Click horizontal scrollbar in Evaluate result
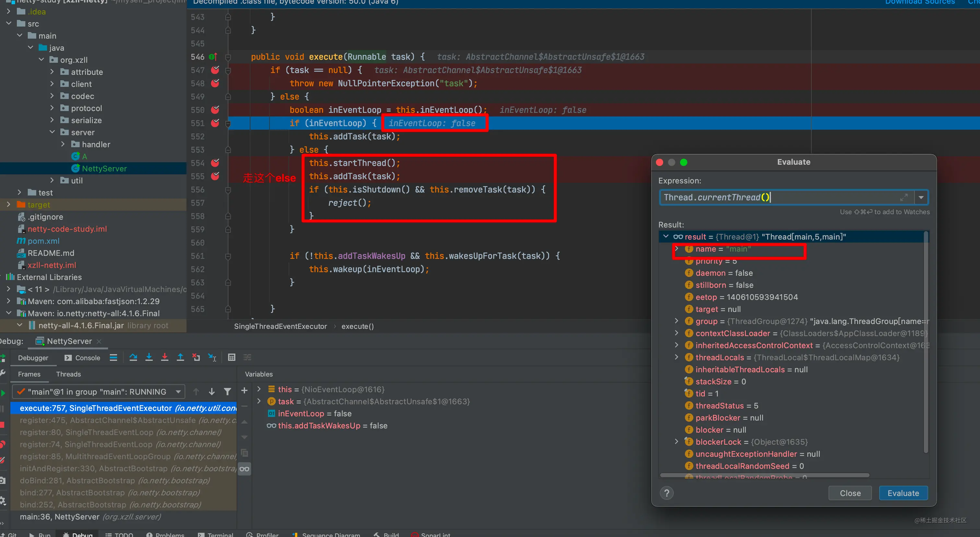Image resolution: width=980 pixels, height=537 pixels. (x=765, y=475)
